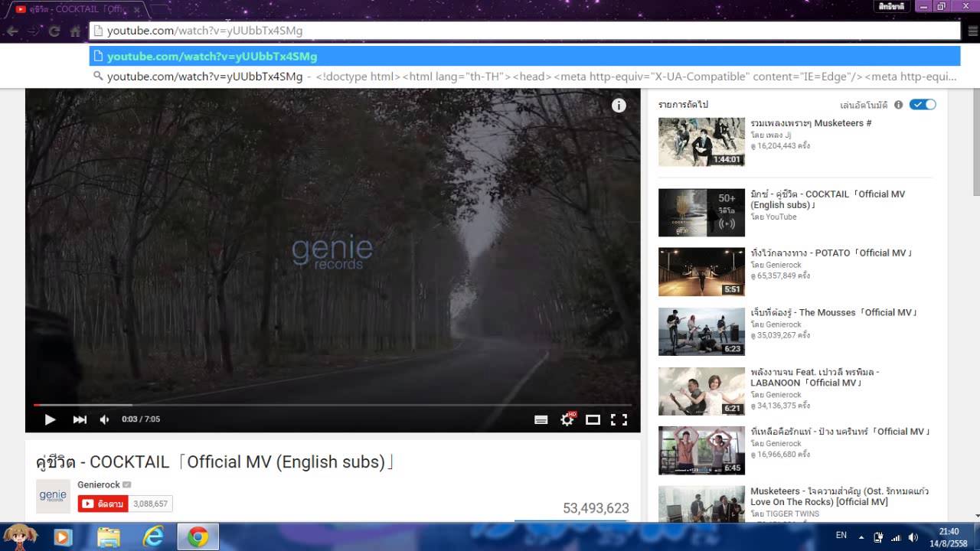Show hidden tray icons arrow

861,537
